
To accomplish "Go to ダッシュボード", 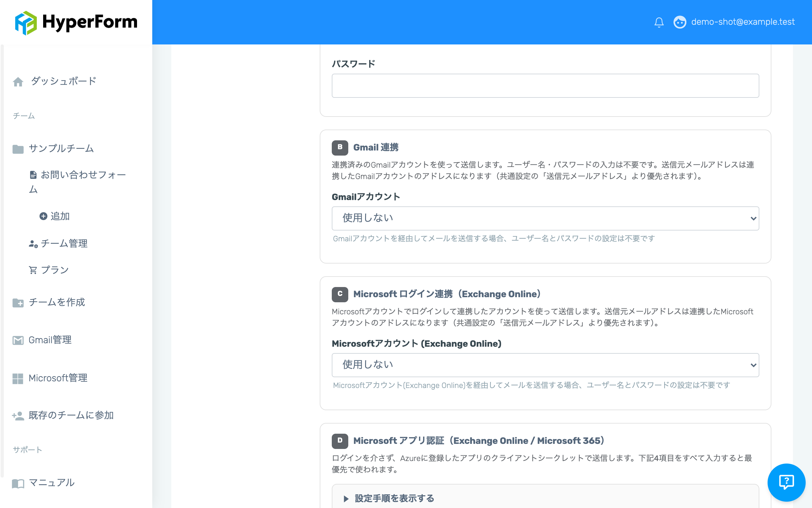I will (63, 81).
